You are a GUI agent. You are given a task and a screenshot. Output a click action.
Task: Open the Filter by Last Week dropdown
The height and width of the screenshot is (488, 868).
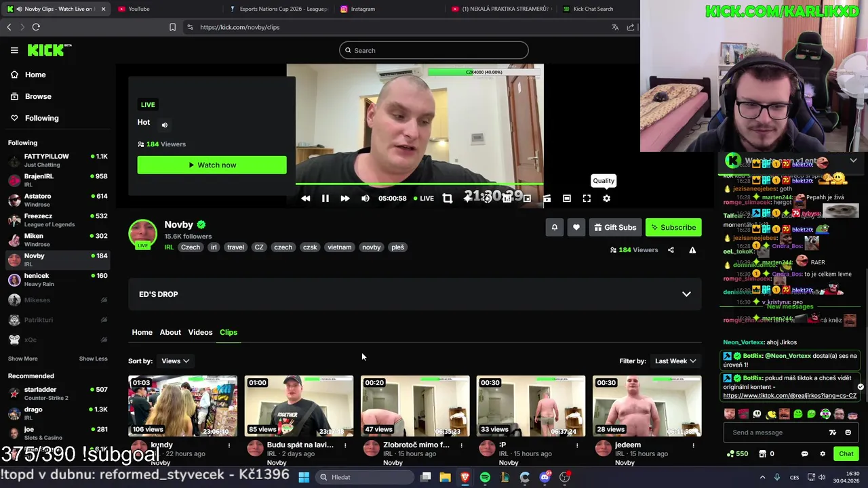click(x=675, y=361)
